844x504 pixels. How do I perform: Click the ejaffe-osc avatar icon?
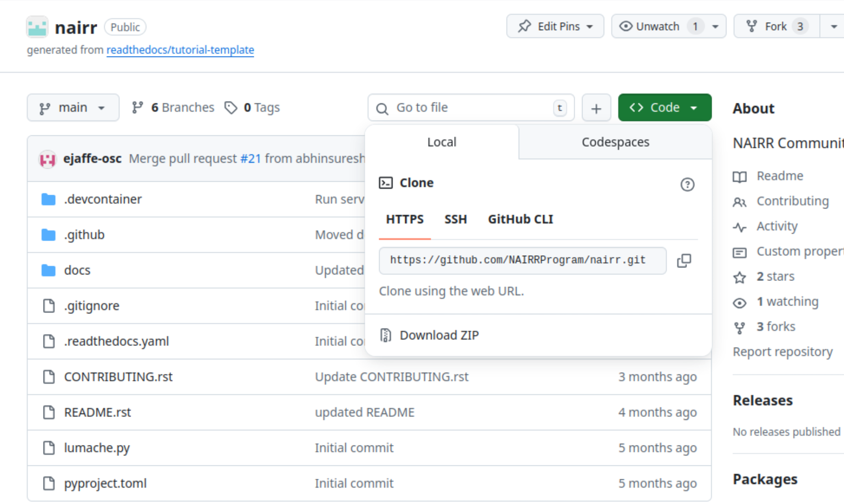(47, 159)
